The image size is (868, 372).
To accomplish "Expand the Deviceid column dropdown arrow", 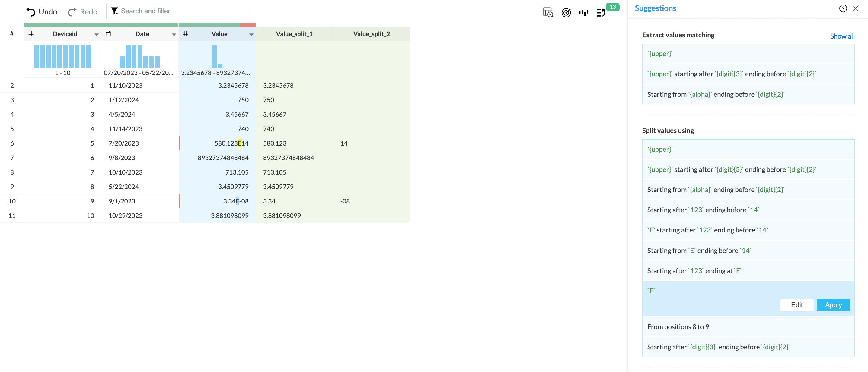I will coord(97,35).
